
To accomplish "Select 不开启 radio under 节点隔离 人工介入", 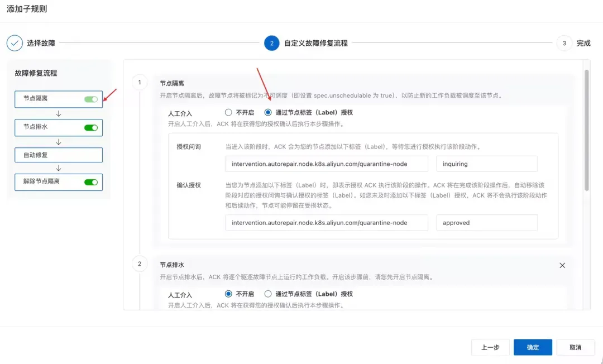I will [228, 112].
